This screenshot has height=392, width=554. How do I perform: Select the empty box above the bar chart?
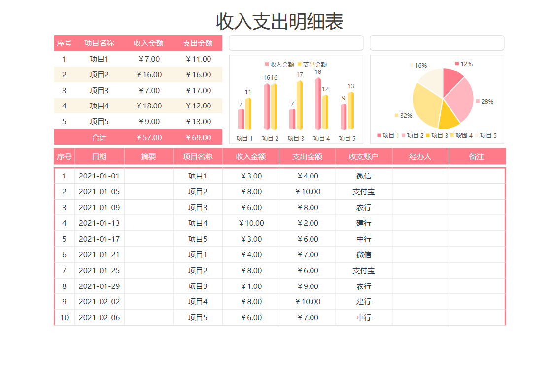(296, 43)
